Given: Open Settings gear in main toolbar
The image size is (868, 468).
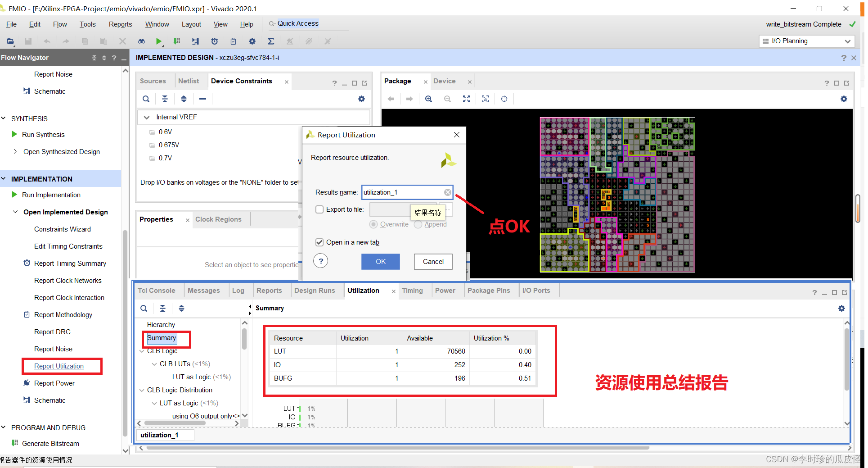Looking at the screenshot, I should pos(252,41).
